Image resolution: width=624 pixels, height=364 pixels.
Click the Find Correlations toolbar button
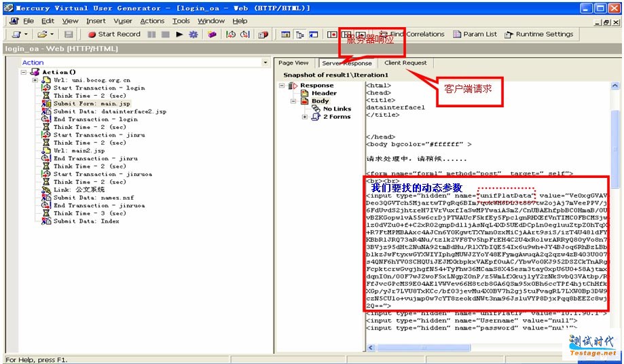(411, 34)
